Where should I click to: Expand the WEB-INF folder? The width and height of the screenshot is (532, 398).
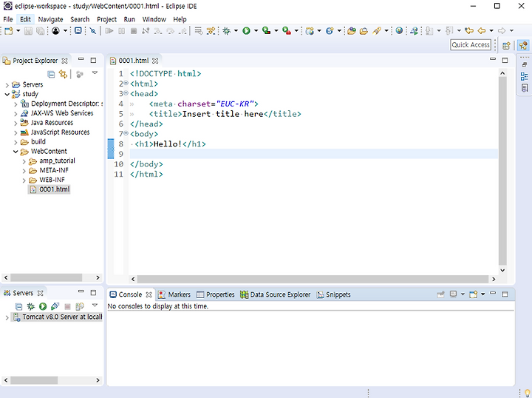(x=24, y=181)
